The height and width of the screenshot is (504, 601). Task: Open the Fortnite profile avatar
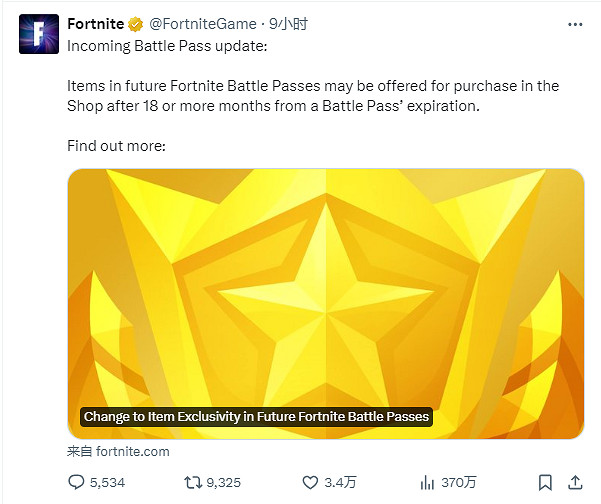coord(39,34)
